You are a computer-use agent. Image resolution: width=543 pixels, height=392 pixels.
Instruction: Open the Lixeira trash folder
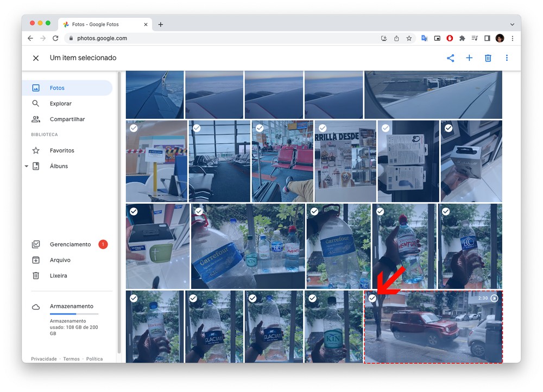58,276
